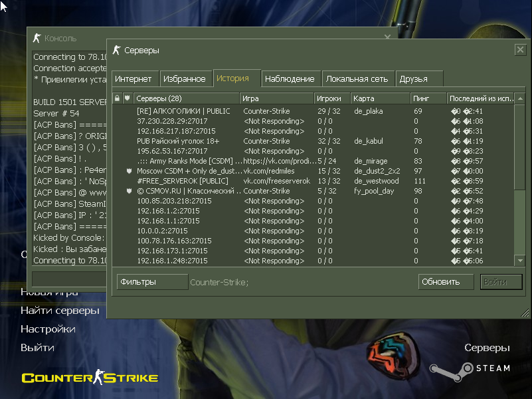
Task: Select server #FREE_SERVEROK [PUBLIC]
Action: click(x=313, y=181)
